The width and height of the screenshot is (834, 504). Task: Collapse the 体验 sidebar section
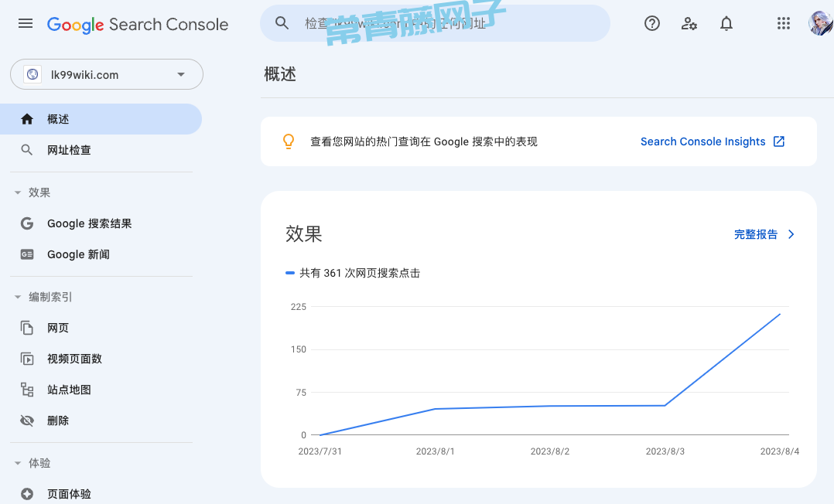[x=18, y=463]
